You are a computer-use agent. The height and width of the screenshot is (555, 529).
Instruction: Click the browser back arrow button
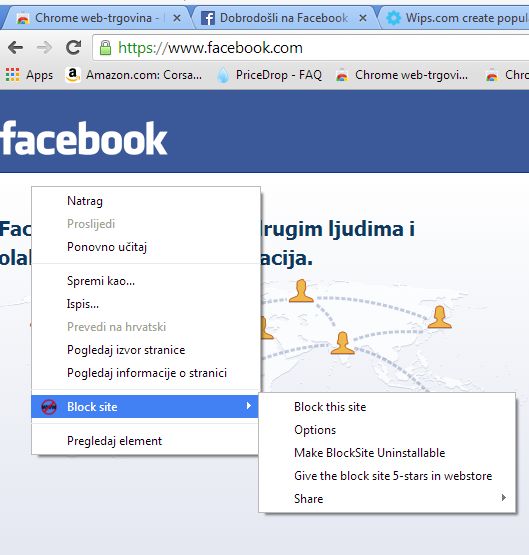(15, 47)
